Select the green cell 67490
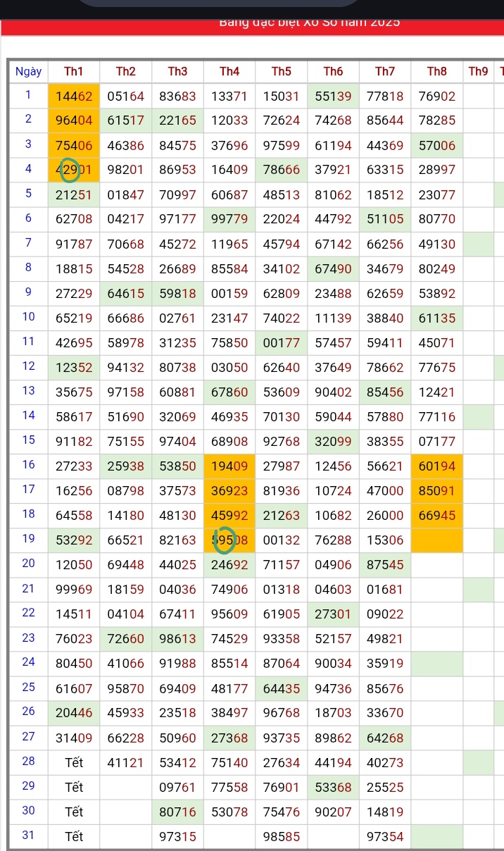 [333, 268]
